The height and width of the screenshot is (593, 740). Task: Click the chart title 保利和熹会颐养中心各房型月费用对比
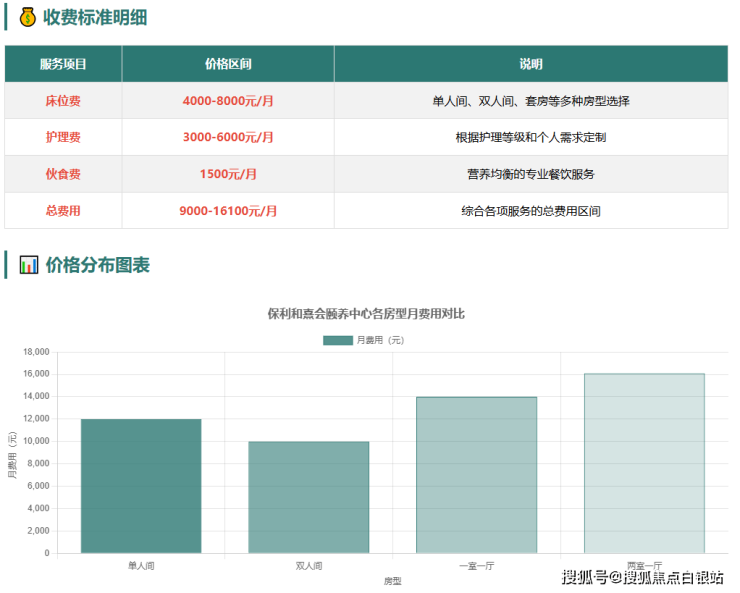coord(366,314)
